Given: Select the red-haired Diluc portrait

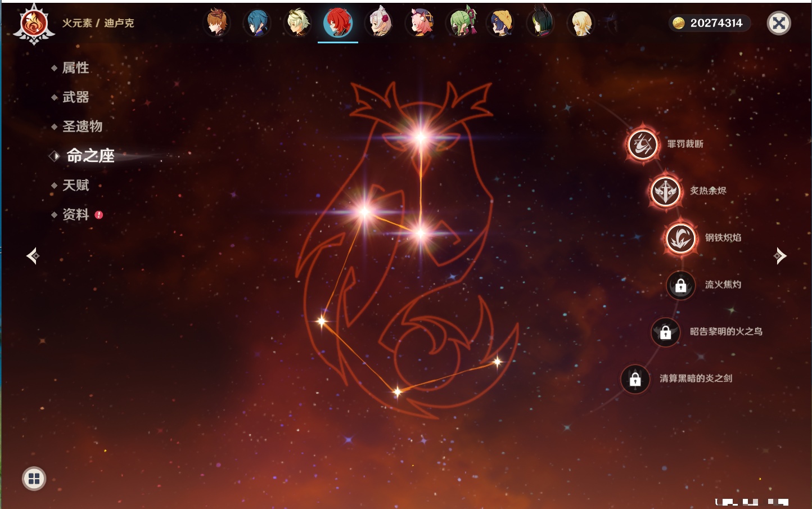Looking at the screenshot, I should point(338,22).
